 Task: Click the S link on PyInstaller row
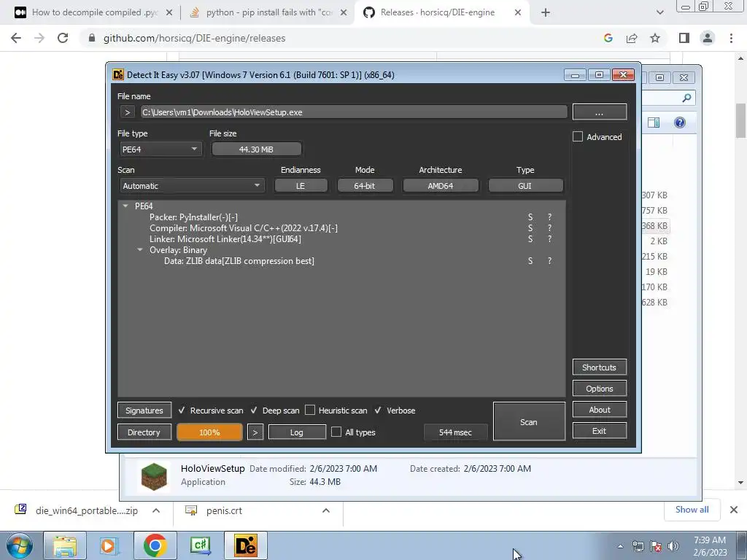pos(530,217)
